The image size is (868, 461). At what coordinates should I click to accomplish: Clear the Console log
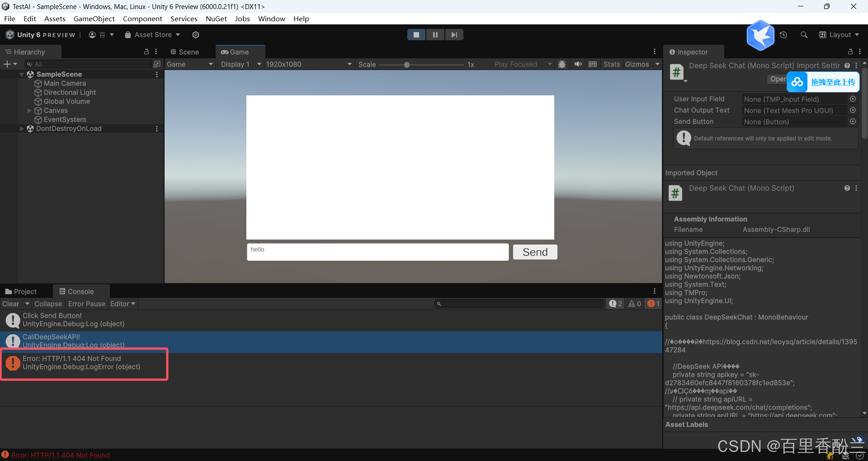coord(10,304)
